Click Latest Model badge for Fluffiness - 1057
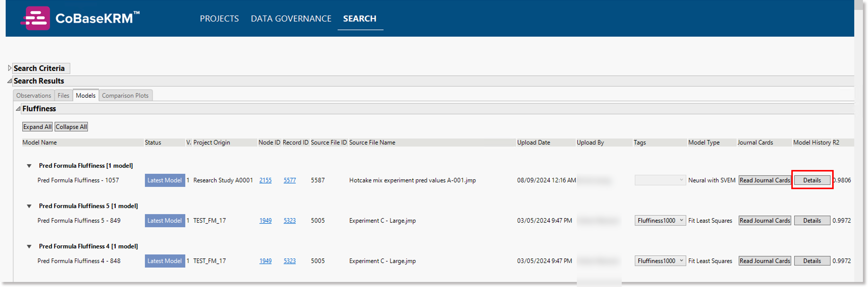 [165, 180]
